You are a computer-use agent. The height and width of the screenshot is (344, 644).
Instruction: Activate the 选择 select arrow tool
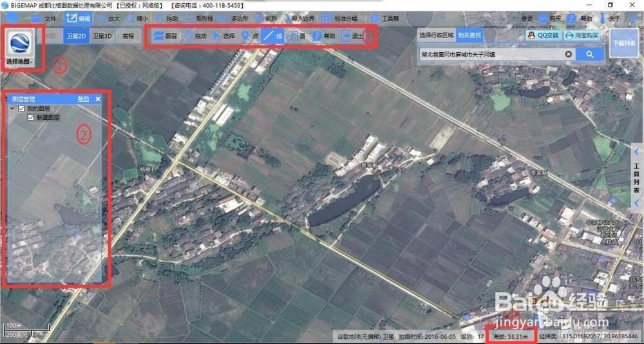(224, 36)
